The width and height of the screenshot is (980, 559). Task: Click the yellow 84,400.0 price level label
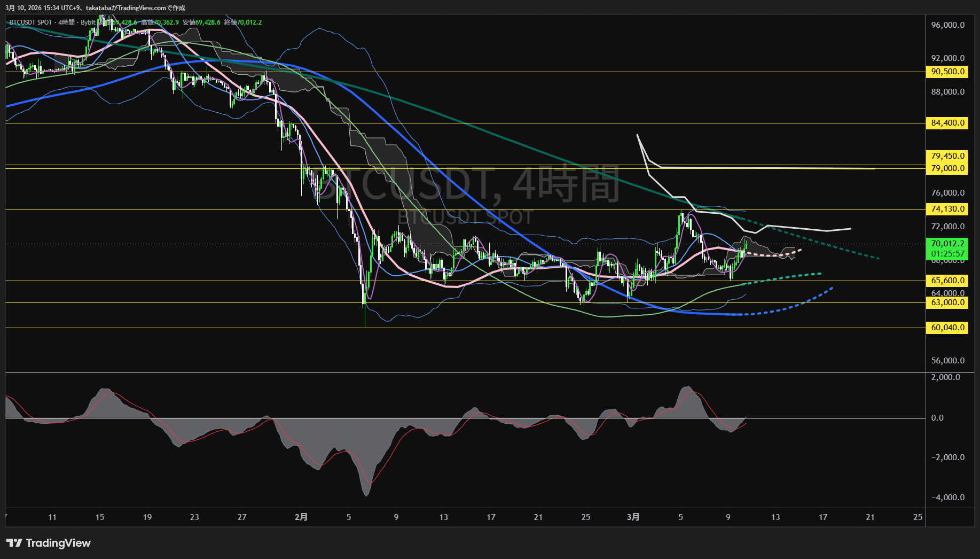click(x=947, y=123)
